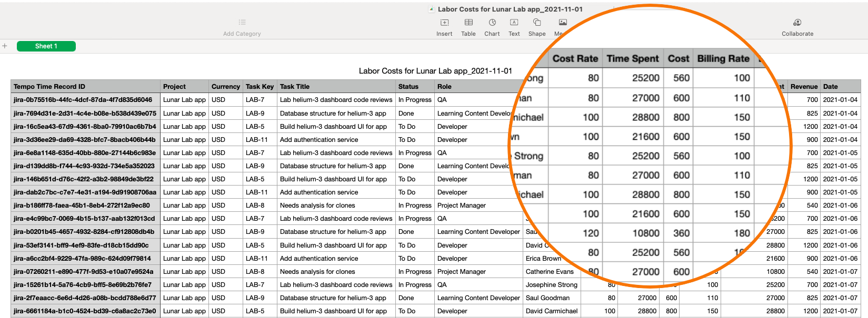Select the Task Title column header

click(x=336, y=87)
